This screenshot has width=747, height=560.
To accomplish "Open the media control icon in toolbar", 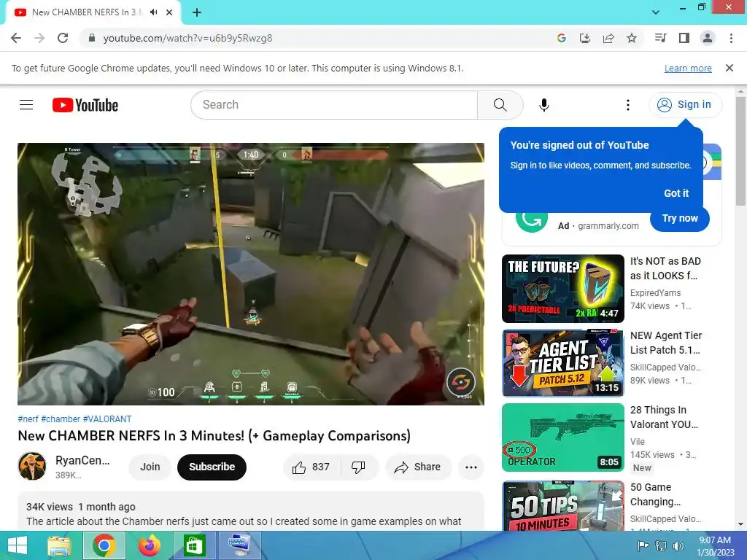I will [x=660, y=38].
